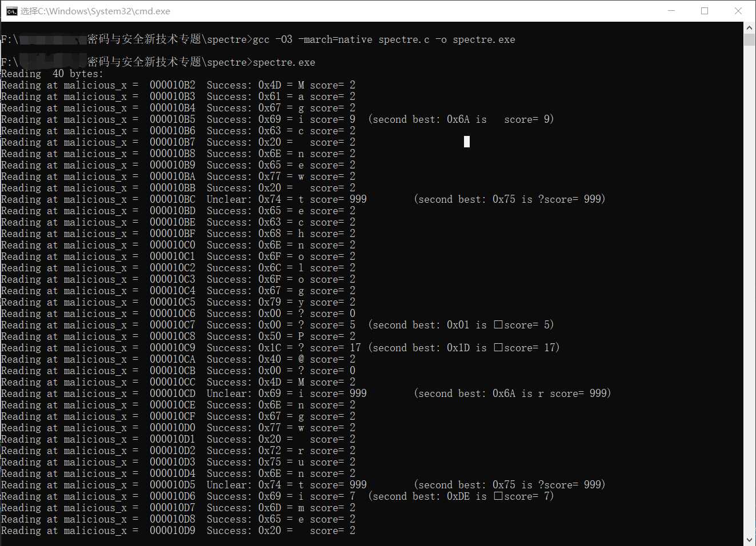Click address 000010BD in output
Screen dimensions: 756x546
pos(173,211)
